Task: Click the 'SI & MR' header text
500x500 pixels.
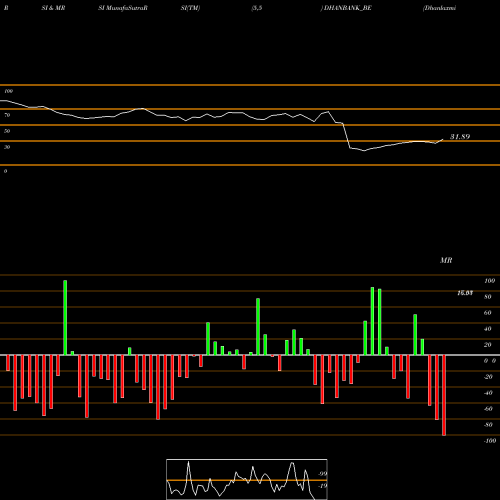Action: 53,8
